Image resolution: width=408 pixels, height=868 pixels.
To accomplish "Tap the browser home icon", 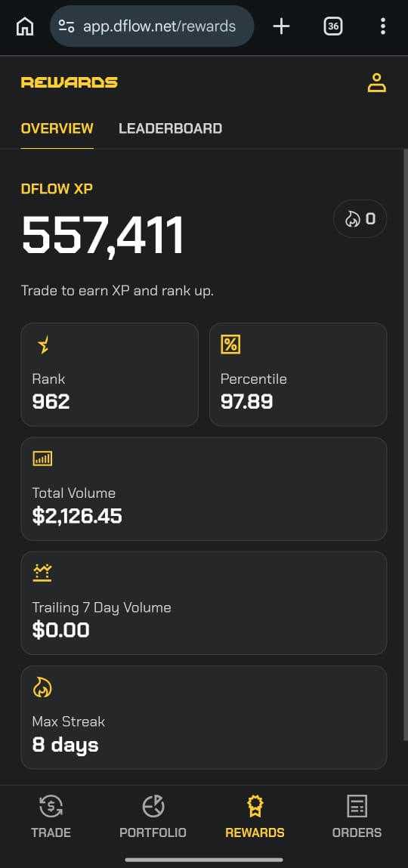I will (25, 26).
